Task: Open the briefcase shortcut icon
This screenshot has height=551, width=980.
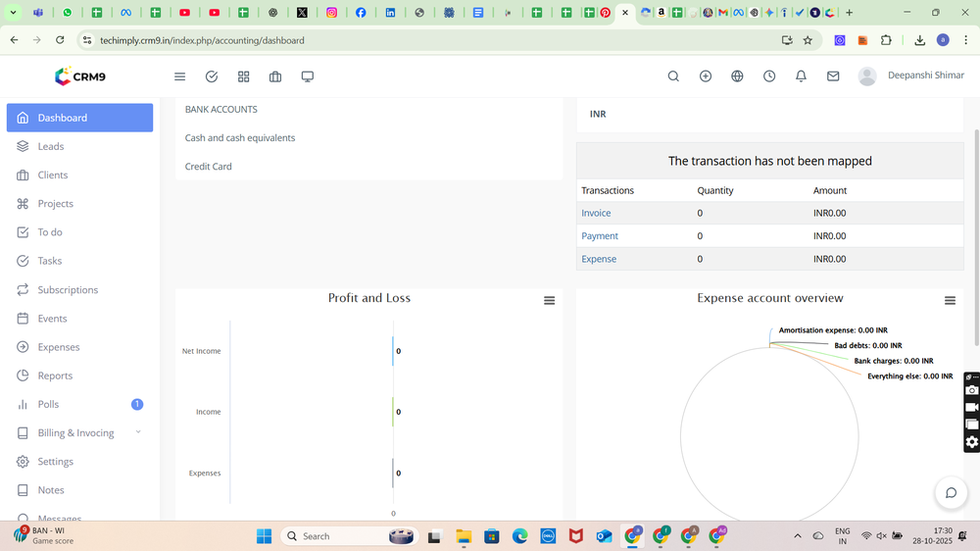Action: tap(275, 76)
